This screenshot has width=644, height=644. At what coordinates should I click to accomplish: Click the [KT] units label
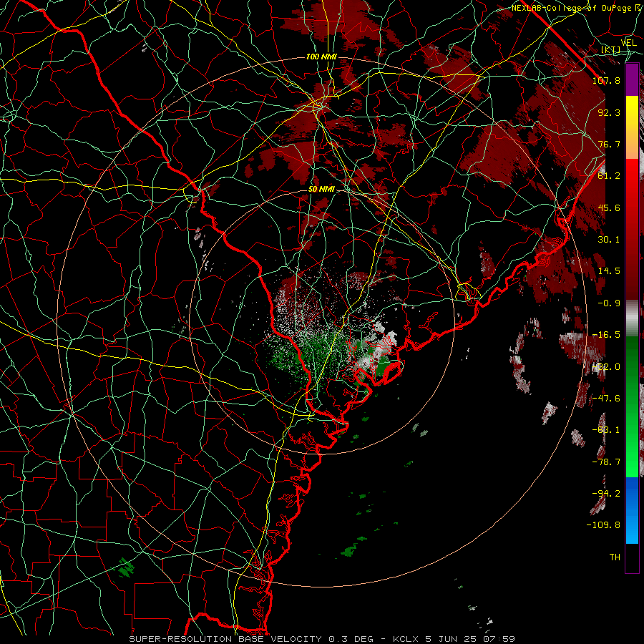point(611,49)
